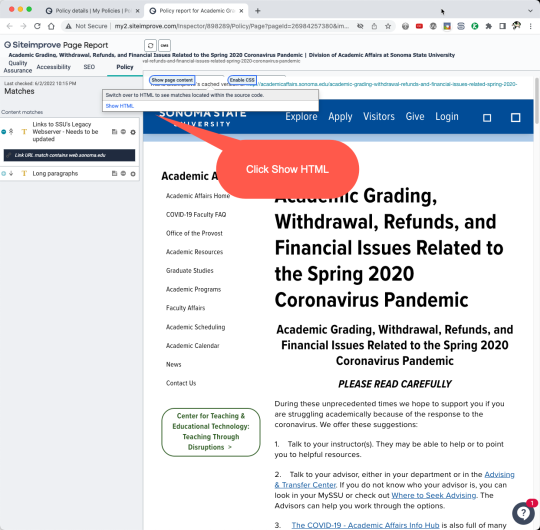Image resolution: width=540 pixels, height=530 pixels.
Task: Click the tab list chevron at top right
Action: [x=530, y=11]
